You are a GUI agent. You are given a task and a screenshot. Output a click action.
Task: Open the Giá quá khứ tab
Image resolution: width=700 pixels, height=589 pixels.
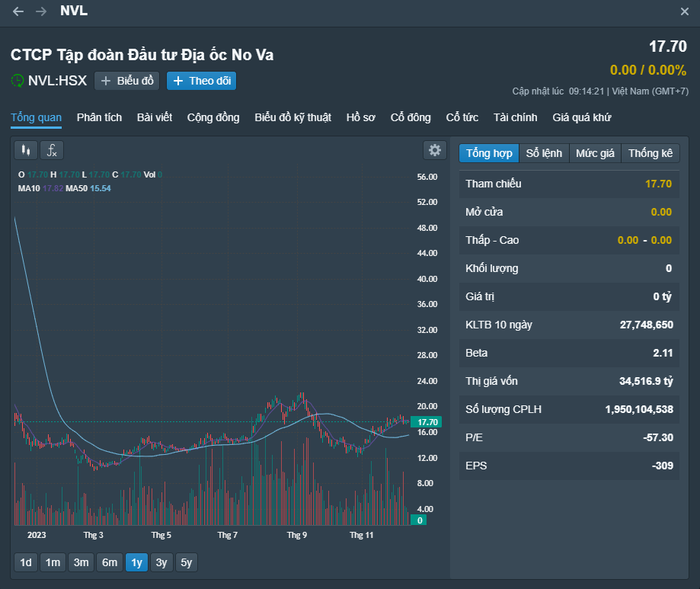(582, 117)
